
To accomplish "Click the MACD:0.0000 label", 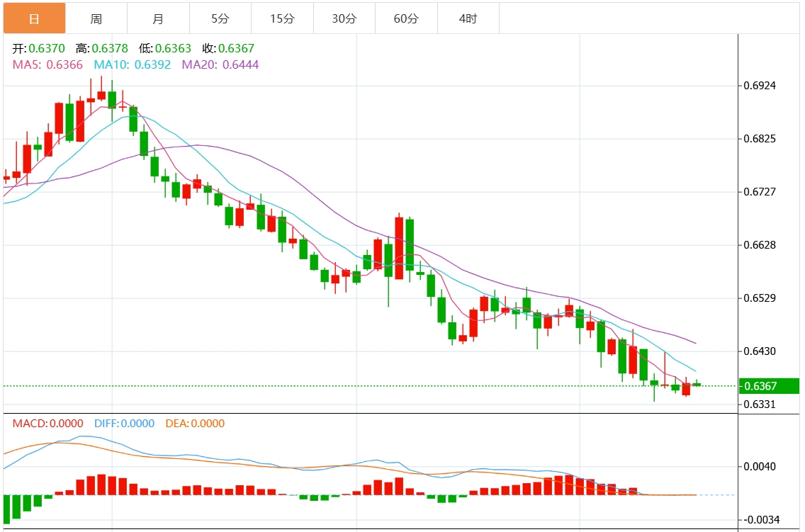I will click(x=47, y=423).
